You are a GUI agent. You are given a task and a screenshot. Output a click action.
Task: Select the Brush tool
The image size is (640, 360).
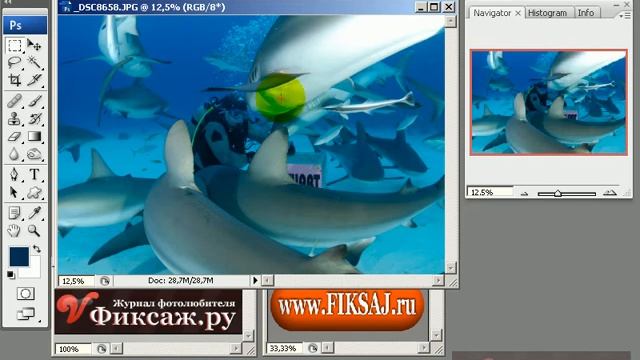pyautogui.click(x=34, y=100)
